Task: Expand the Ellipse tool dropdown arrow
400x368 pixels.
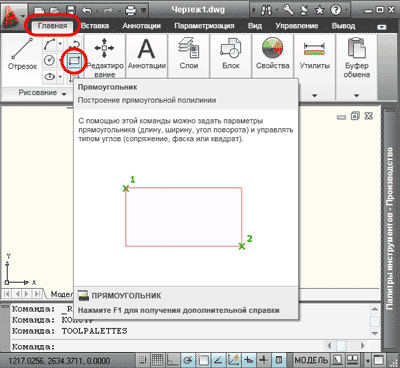Action: pyautogui.click(x=60, y=77)
